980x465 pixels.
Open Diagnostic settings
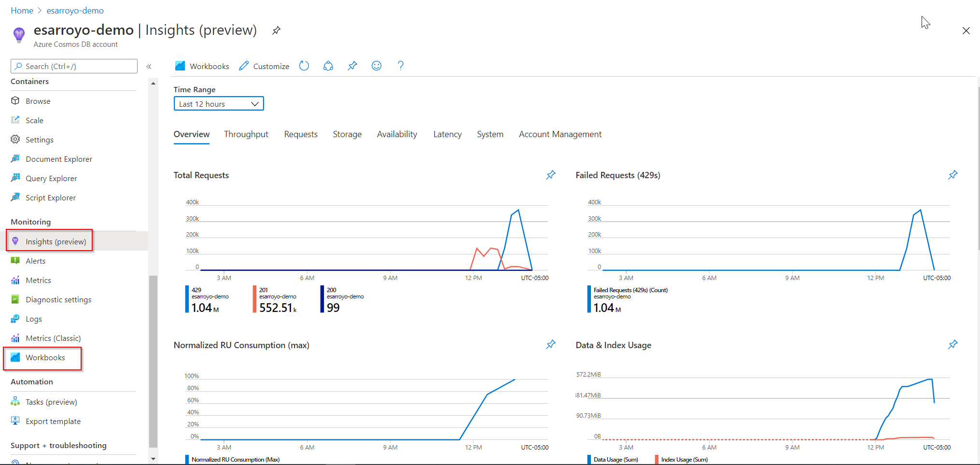(x=58, y=299)
